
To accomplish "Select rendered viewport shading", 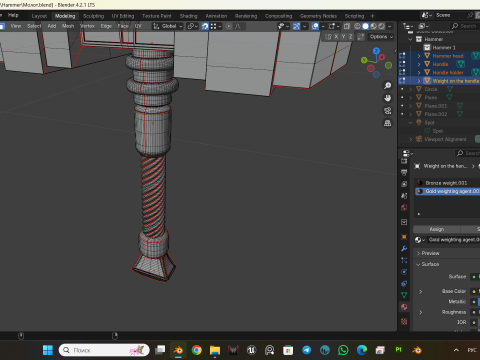I will click(381, 26).
